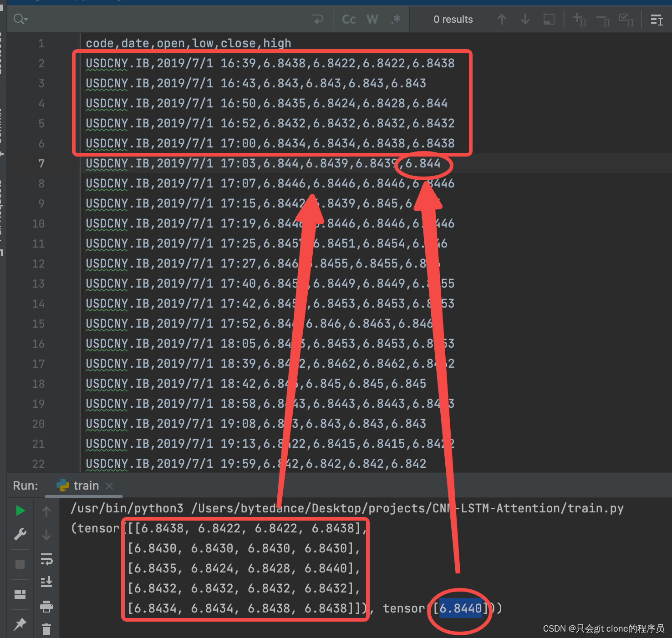
Task: Click the new line search icon
Action: [x=318, y=19]
